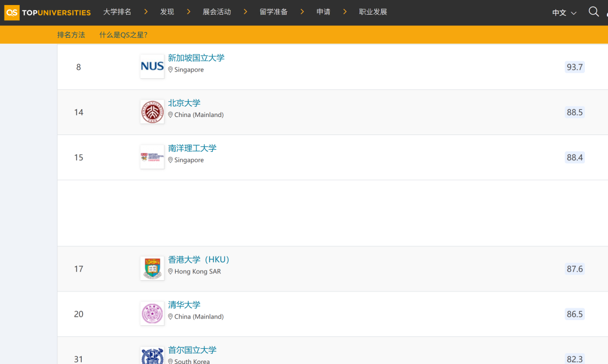Open the 职业发展 menu

click(373, 12)
